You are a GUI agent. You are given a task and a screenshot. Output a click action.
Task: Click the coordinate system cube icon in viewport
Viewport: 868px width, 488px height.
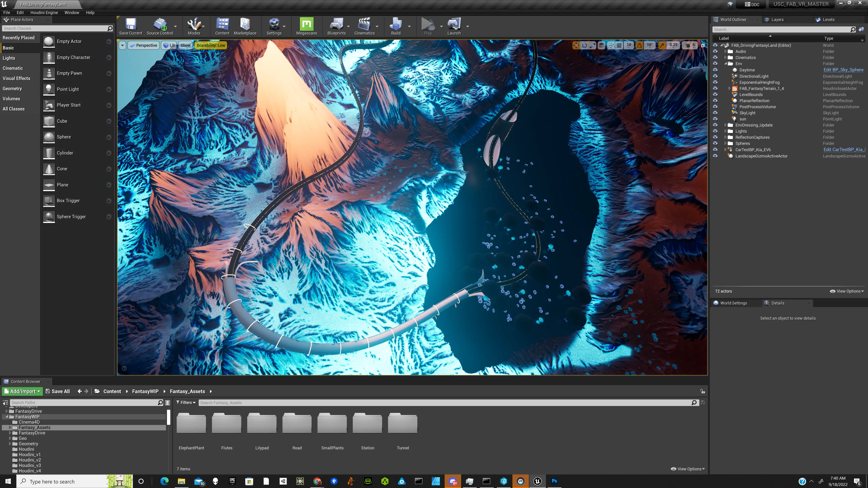(x=601, y=45)
